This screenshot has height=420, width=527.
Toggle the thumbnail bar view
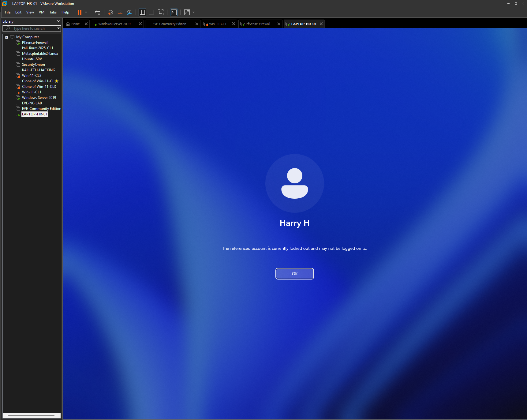pyautogui.click(x=151, y=12)
